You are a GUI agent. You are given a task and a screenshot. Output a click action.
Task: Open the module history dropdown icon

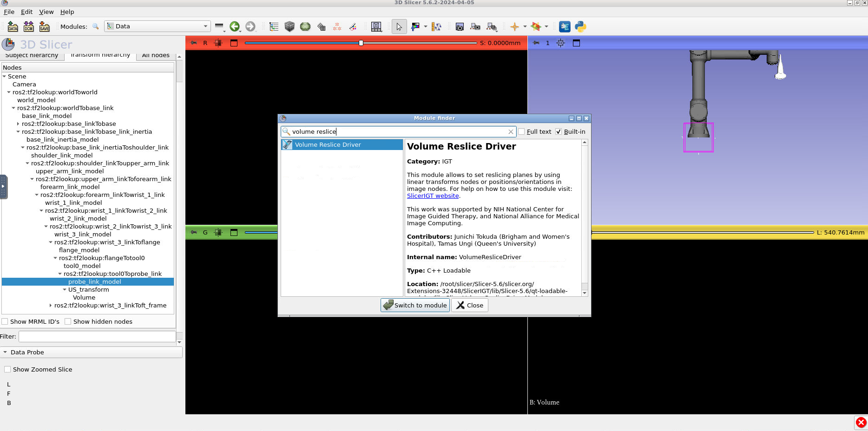click(x=220, y=26)
